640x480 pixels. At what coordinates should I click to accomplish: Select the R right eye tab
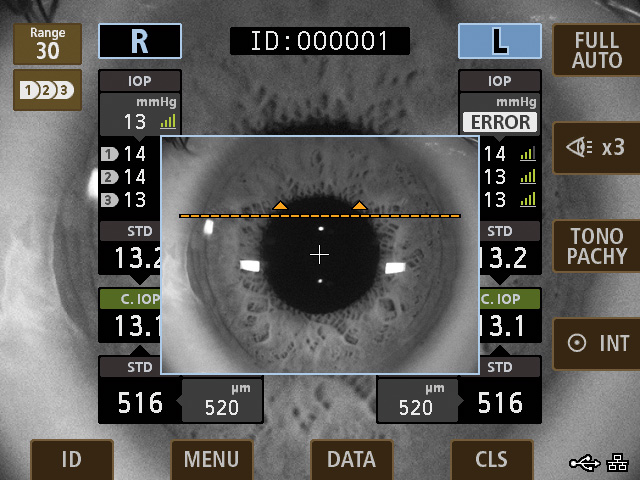point(139,41)
